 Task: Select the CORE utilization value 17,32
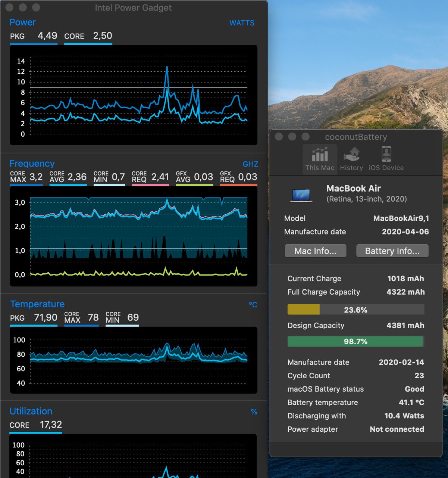[51, 425]
